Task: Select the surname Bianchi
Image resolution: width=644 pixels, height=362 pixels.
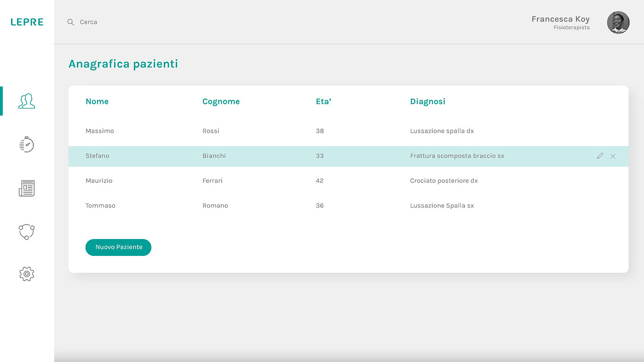Action: (x=214, y=156)
